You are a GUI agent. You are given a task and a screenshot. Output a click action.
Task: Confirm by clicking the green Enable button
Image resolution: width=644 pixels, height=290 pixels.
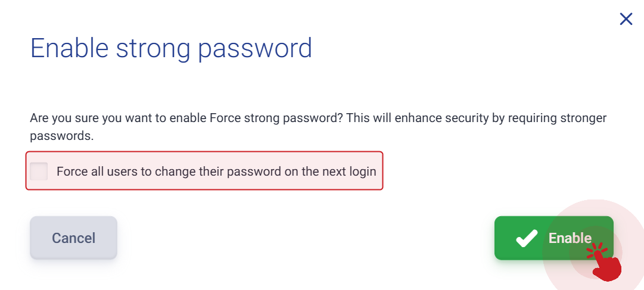tap(553, 238)
